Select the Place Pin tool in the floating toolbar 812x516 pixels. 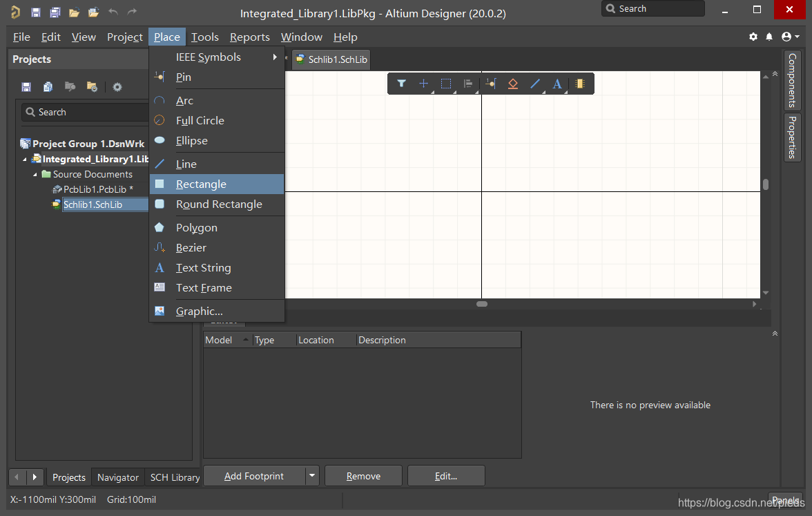tap(490, 84)
